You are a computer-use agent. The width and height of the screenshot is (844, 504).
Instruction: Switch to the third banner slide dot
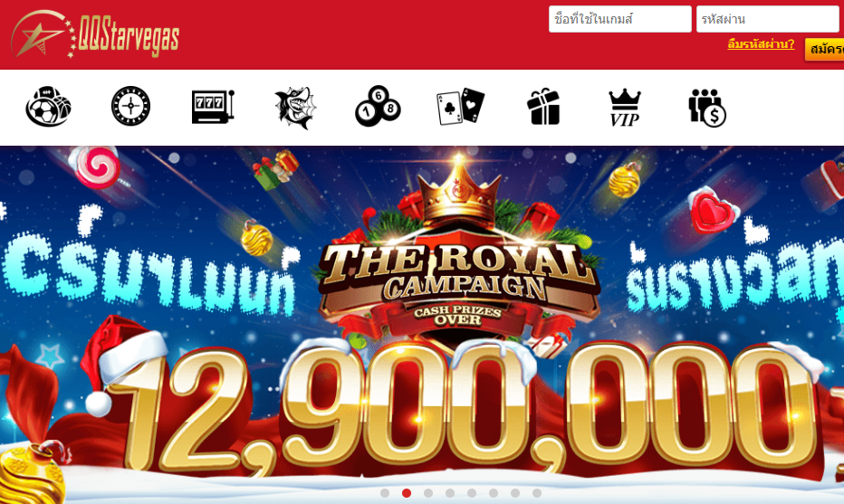pos(428,493)
